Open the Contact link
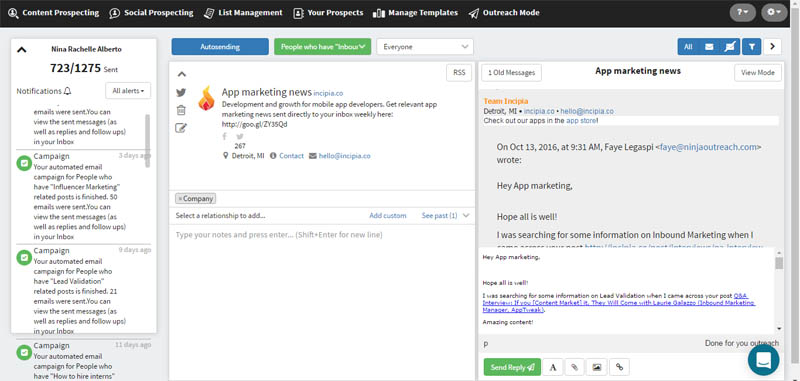Screen dimensions: 800x381 click(291, 156)
